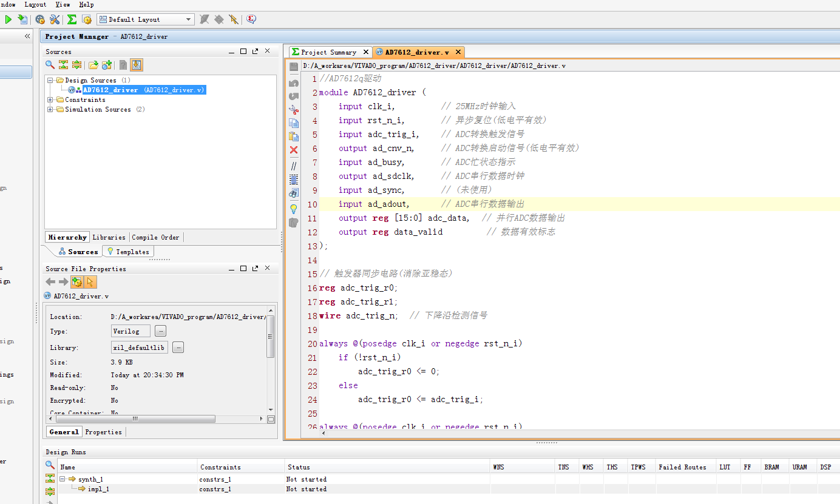
Task: Click the green Run Synthesis arrow in toolbar
Action: tap(8, 19)
